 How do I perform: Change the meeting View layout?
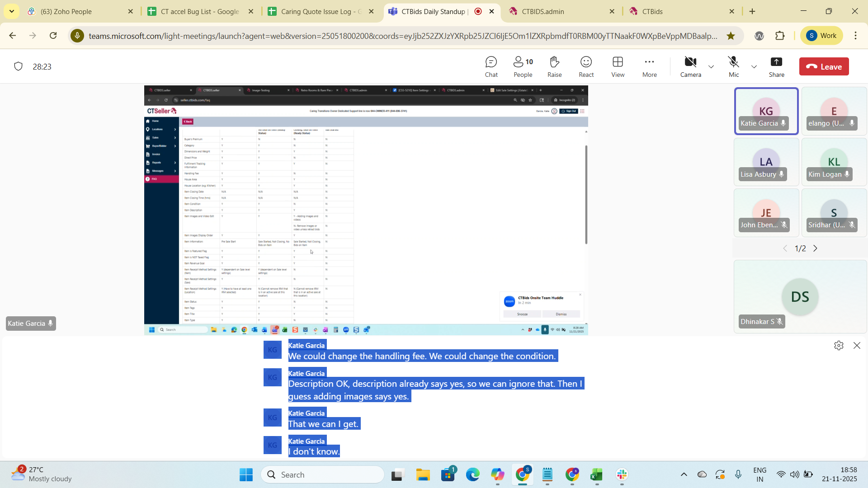click(618, 66)
